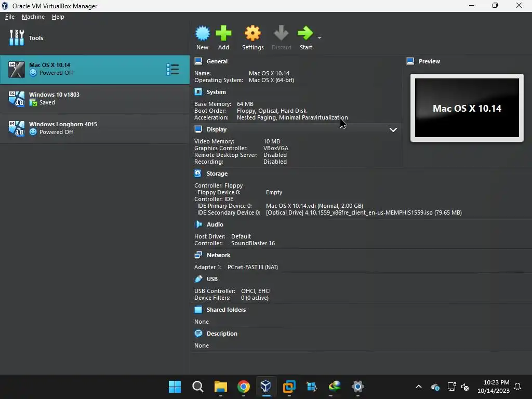Click the New machine toolbar icon
This screenshot has width=532, height=399.
[x=203, y=33]
